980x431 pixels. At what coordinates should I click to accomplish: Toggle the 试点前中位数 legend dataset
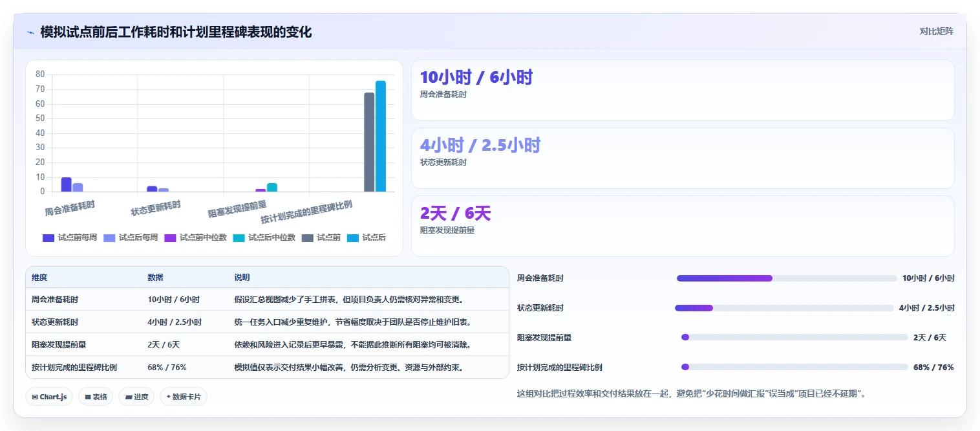(x=195, y=238)
